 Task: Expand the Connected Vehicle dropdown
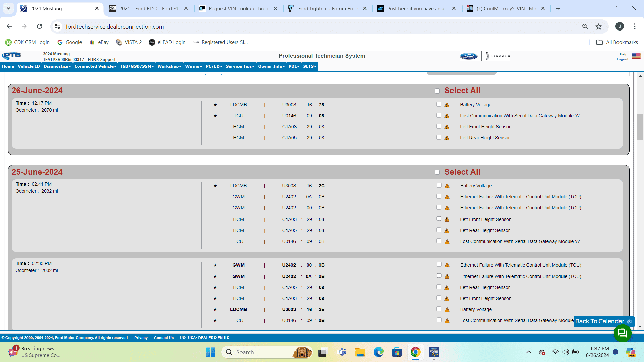pyautogui.click(x=95, y=66)
